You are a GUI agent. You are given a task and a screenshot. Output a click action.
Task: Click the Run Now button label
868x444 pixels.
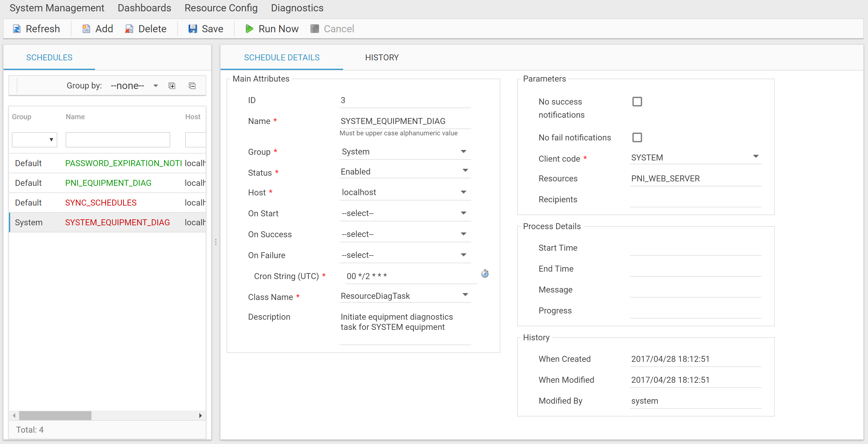(278, 29)
